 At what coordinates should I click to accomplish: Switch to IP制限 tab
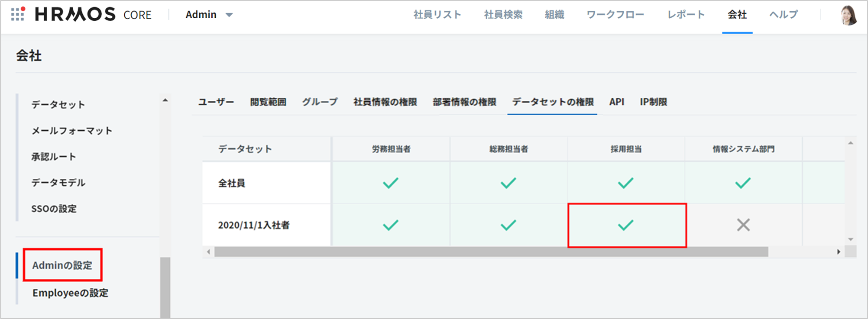tap(653, 102)
